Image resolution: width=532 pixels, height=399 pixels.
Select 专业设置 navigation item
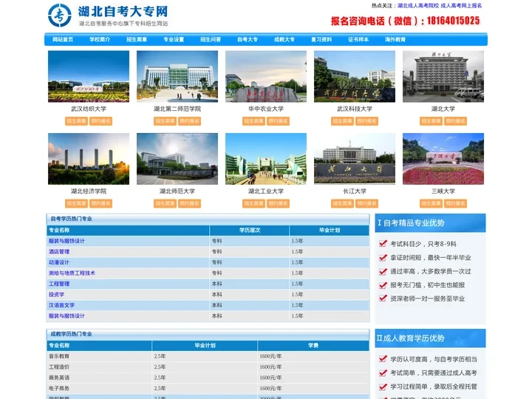pyautogui.click(x=174, y=39)
